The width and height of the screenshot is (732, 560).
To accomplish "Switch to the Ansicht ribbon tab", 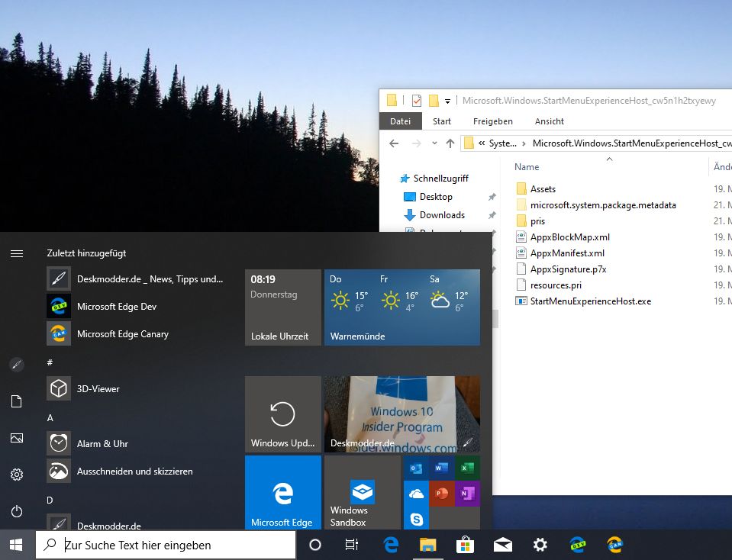I will 550,121.
